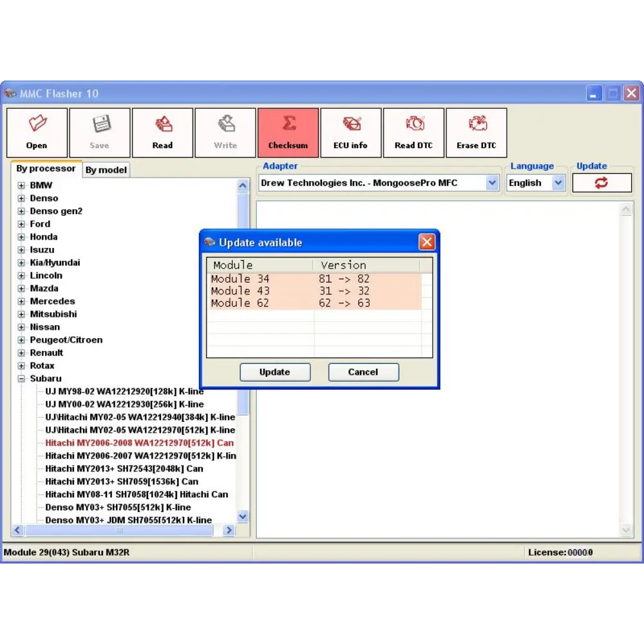Switch to the By processor tab

[x=46, y=168]
